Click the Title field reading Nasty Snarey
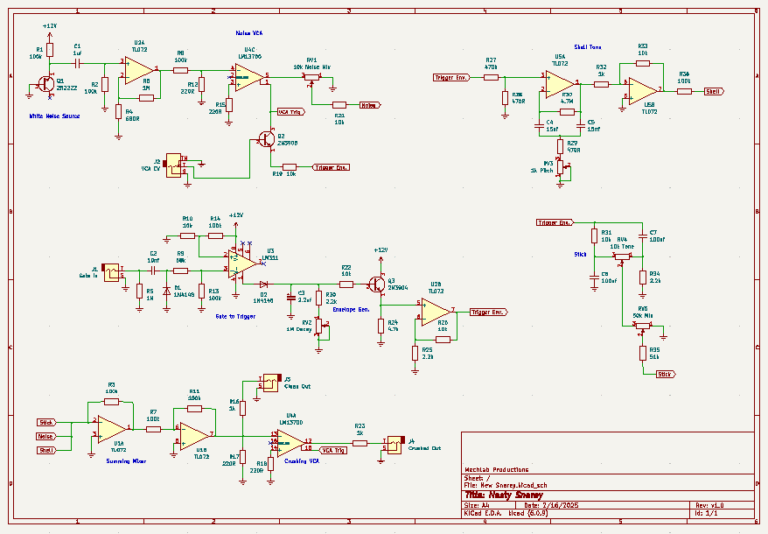Viewport: 768px width, 534px height. click(x=517, y=495)
